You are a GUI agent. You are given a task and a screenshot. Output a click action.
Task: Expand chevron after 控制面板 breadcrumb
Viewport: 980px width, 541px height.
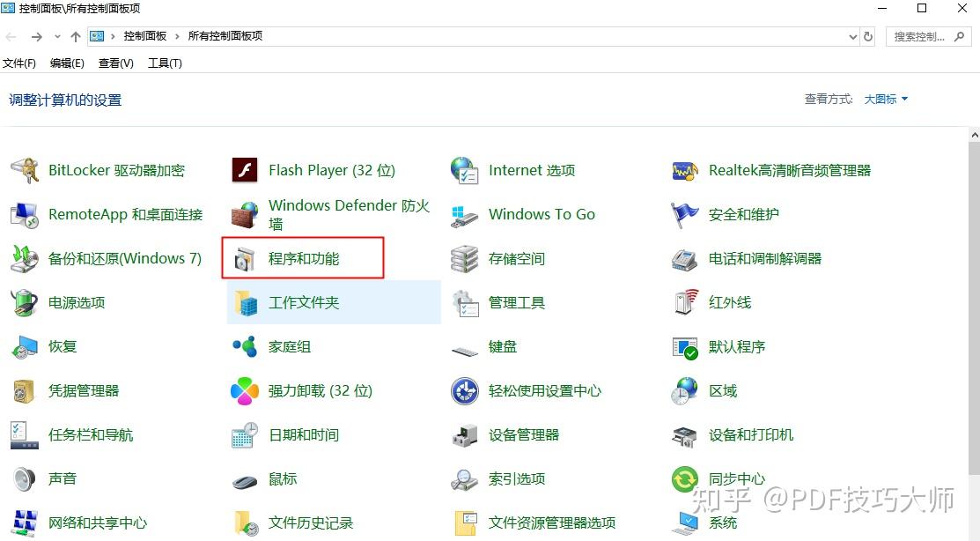(x=177, y=36)
